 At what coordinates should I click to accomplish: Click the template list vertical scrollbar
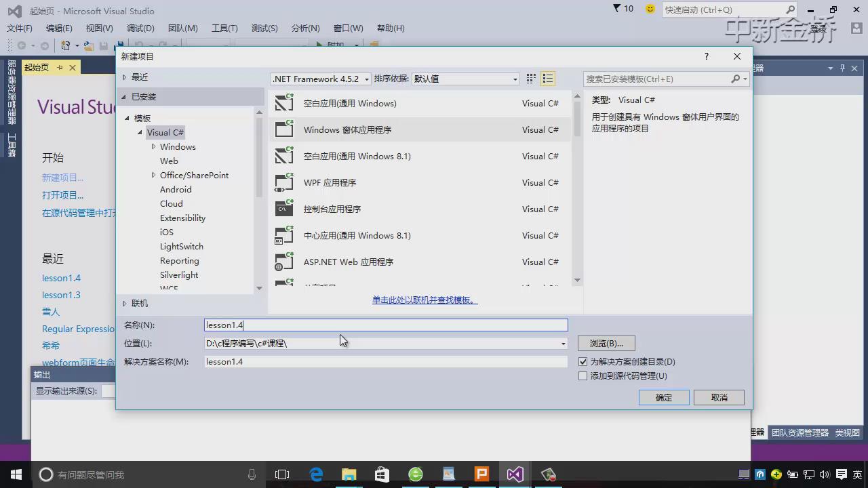coord(577,188)
